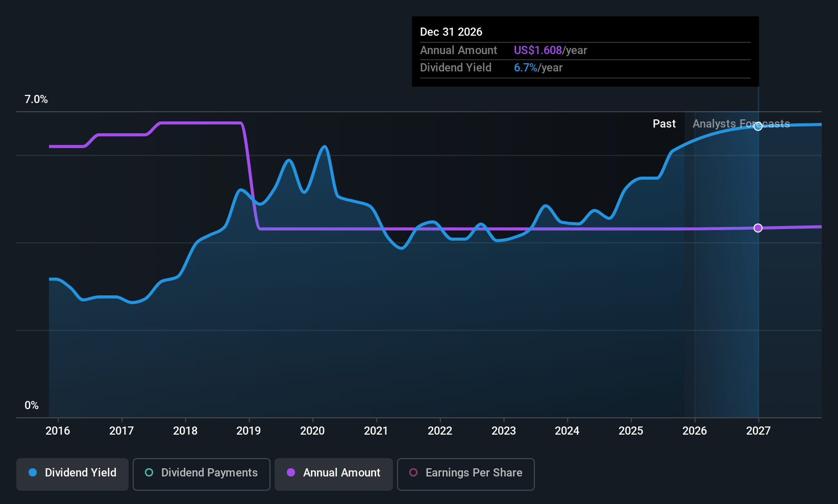Click the 6.7% dividend yield value
Viewport: 838px width, 504px height.
pos(526,67)
